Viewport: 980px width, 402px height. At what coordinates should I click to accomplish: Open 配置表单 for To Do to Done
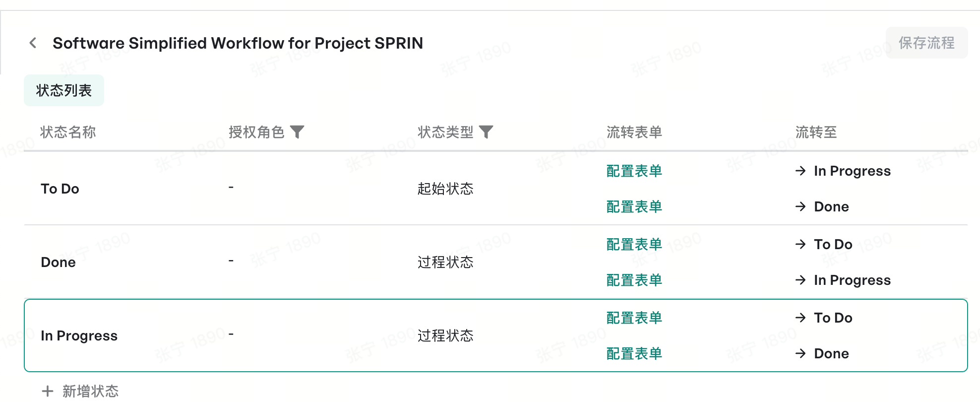tap(634, 206)
